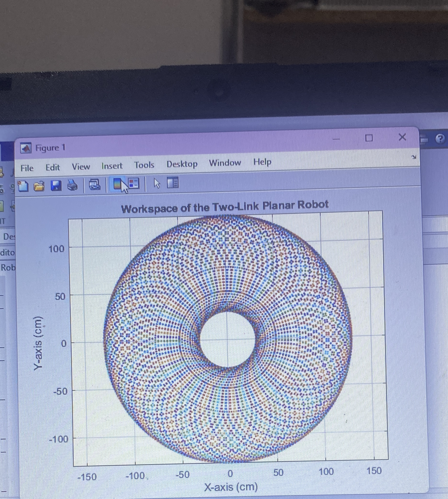
Task: Click the x-axis tick label 150
Action: 374,471
